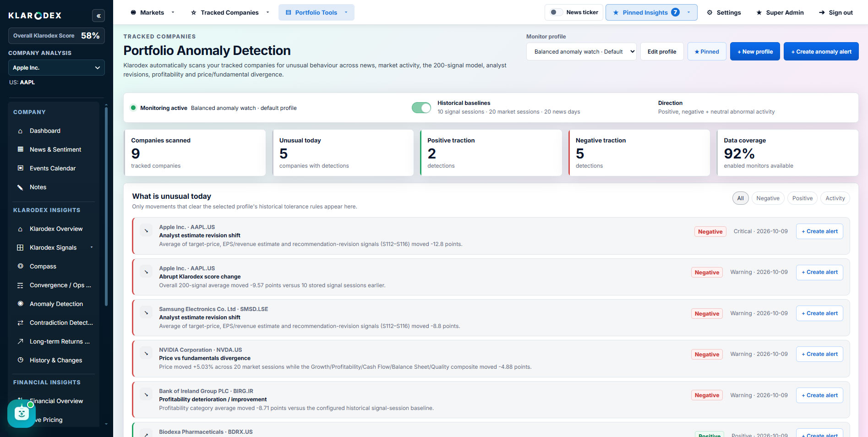This screenshot has height=437, width=868.
Task: Filter detections by Positive
Action: coord(802,198)
